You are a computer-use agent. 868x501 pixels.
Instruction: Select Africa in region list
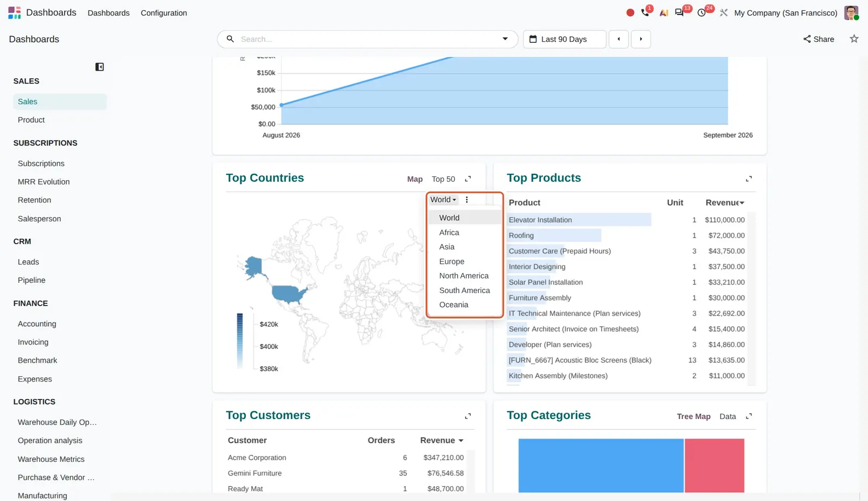[x=464, y=232]
